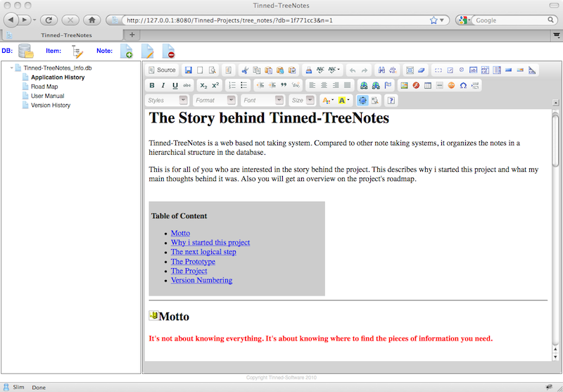Image resolution: width=563 pixels, height=392 pixels.
Task: Collapse the editor toolbar with arrow button
Action: (x=555, y=103)
